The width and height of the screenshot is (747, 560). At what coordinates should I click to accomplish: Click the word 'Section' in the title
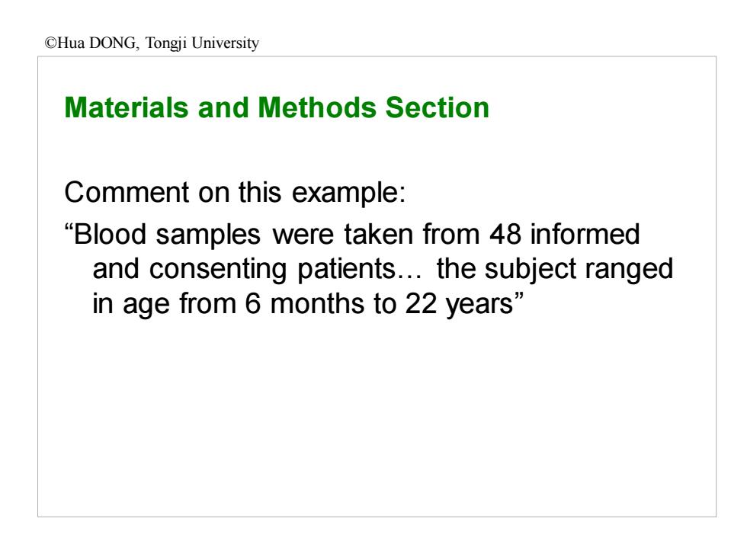438,107
